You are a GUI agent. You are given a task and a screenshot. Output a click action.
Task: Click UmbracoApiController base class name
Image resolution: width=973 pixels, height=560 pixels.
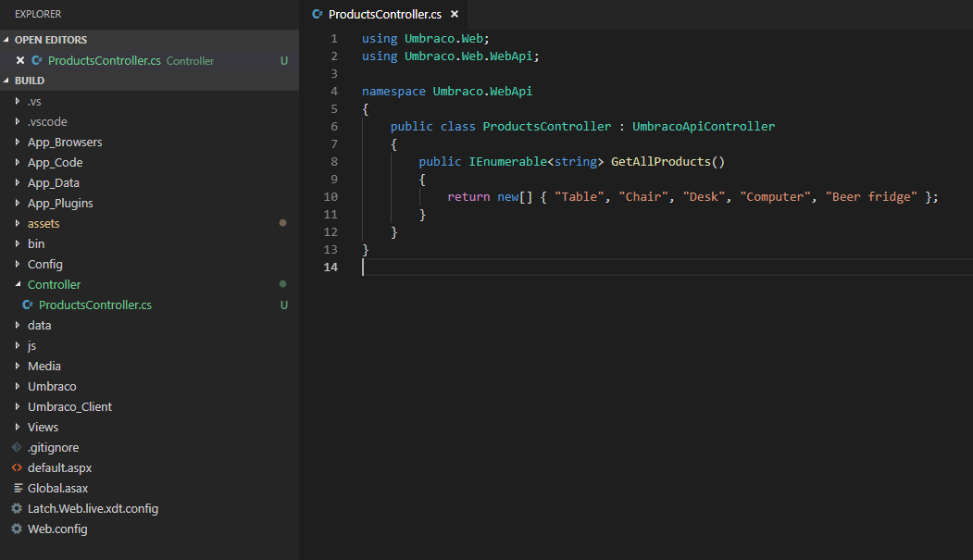(703, 126)
